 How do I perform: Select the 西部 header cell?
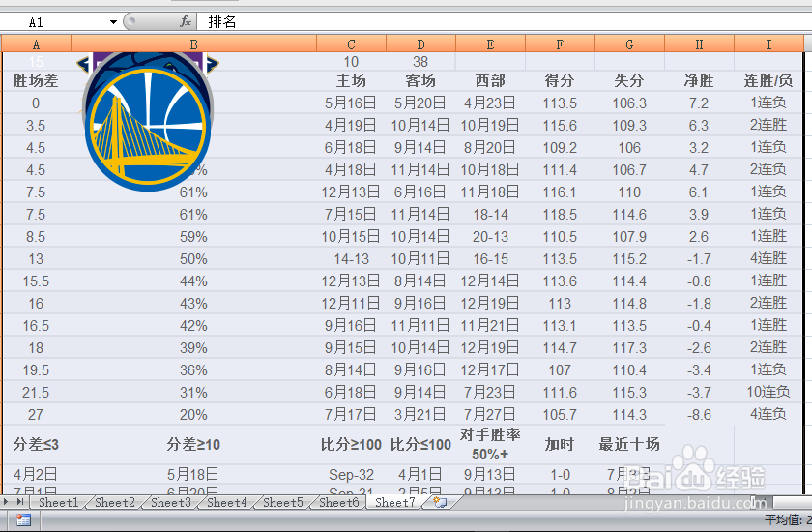pos(490,81)
